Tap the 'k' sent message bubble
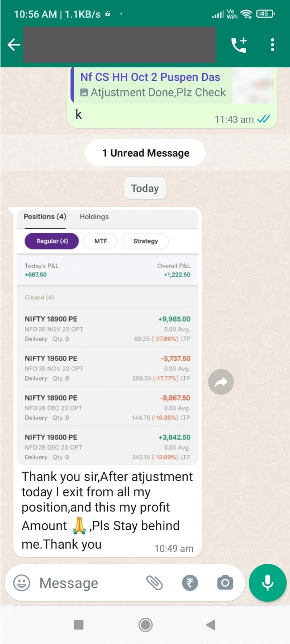Viewport: 290px width, 644px height. pyautogui.click(x=79, y=115)
